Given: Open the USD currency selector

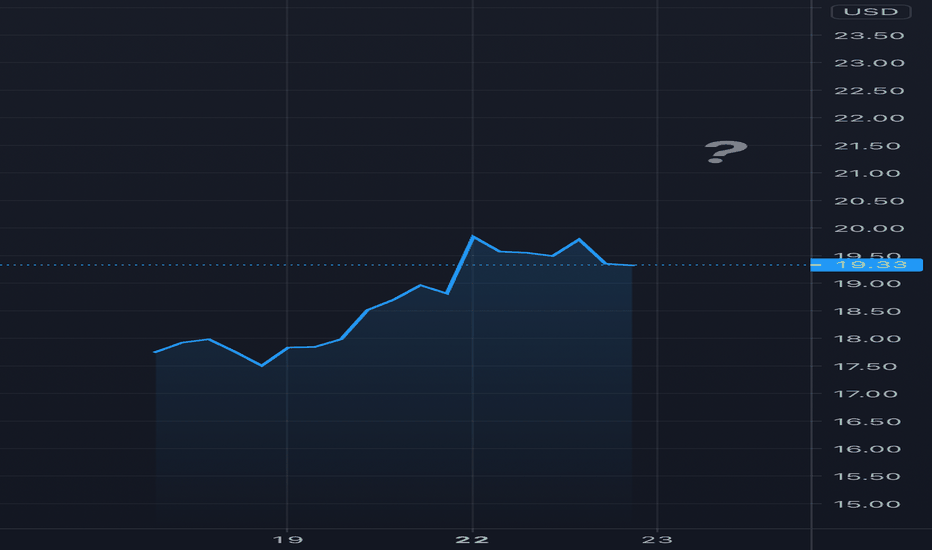Looking at the screenshot, I should coord(871,12).
